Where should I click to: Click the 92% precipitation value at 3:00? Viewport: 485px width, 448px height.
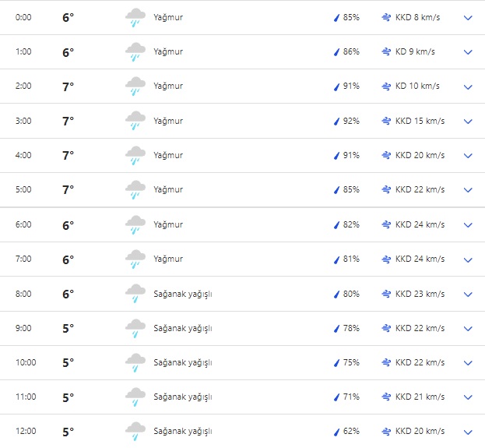[351, 121]
